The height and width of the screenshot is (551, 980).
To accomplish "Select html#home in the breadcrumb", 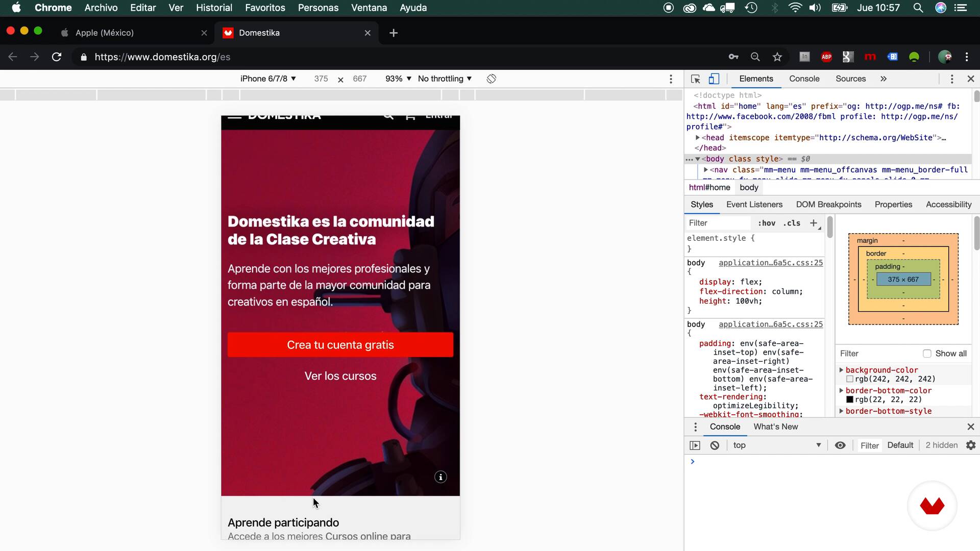I will tap(709, 188).
